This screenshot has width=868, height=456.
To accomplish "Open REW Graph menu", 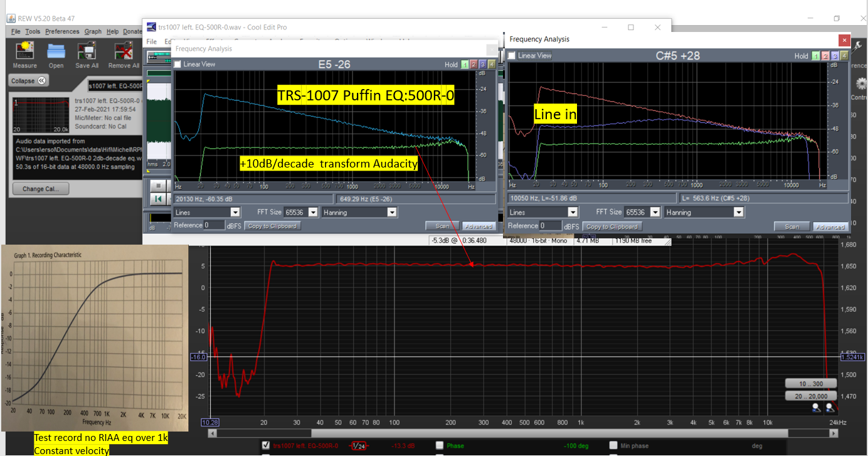I will tap(93, 31).
